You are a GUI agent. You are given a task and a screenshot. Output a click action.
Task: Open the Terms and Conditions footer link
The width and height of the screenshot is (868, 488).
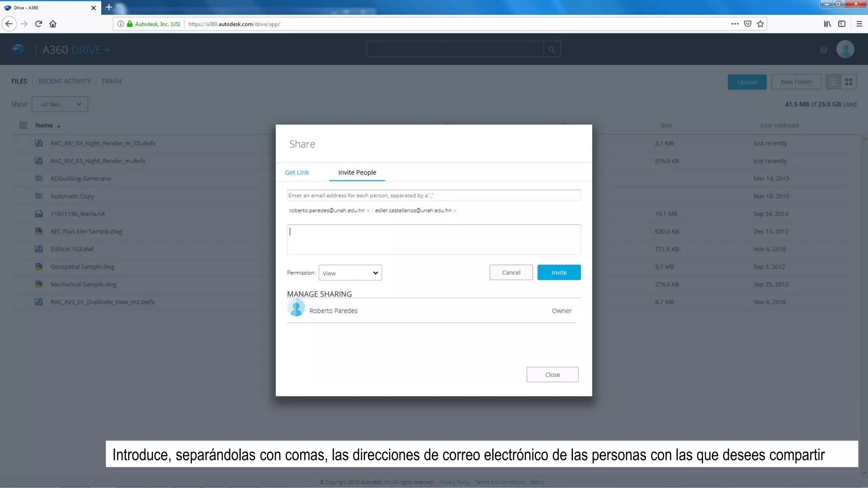click(x=500, y=482)
